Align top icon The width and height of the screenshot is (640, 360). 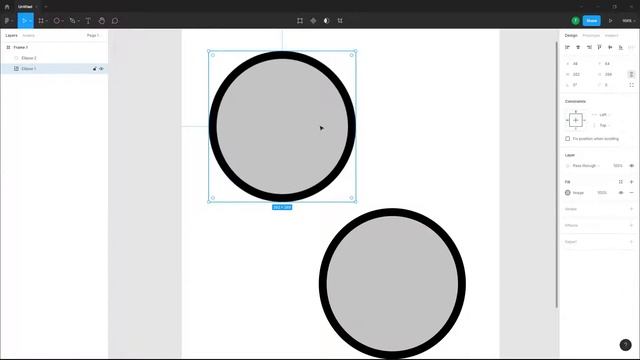click(600, 47)
